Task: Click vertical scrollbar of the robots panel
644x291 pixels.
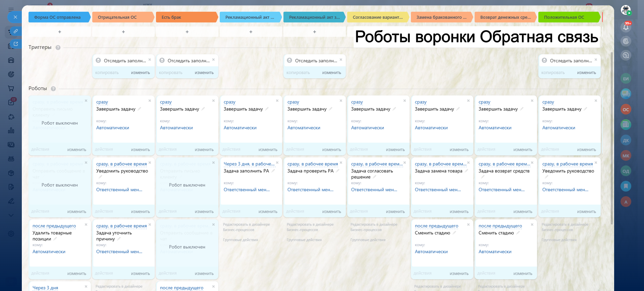Action: pos(612,138)
